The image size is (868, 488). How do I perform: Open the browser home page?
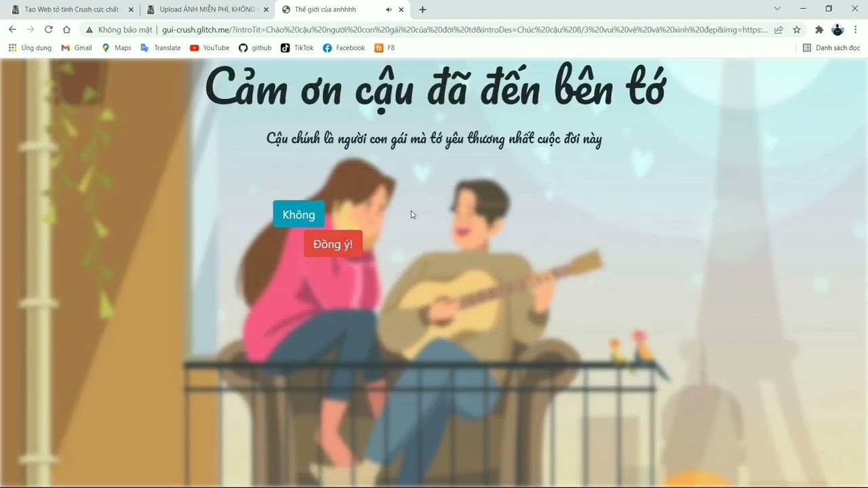pyautogui.click(x=66, y=30)
